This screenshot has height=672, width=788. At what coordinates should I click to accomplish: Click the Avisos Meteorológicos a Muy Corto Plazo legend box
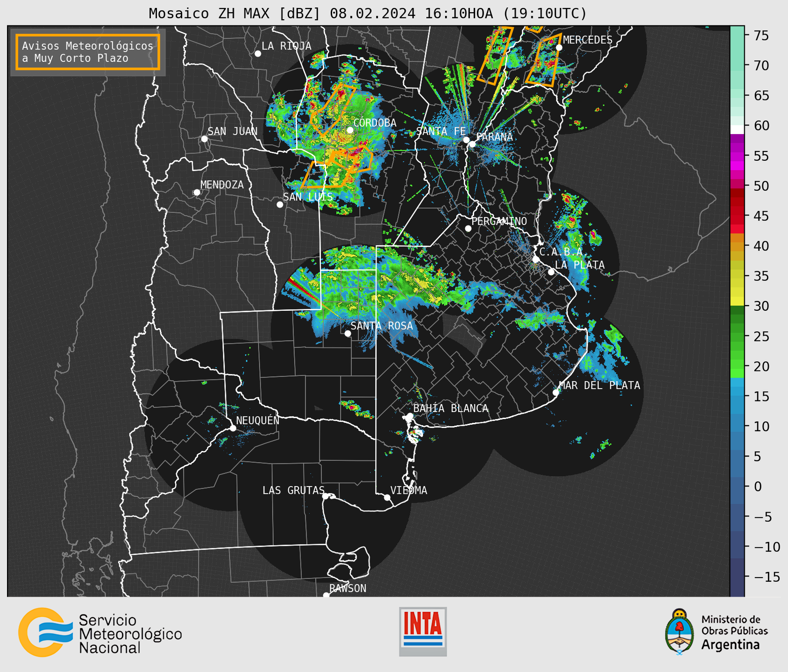pos(88,52)
